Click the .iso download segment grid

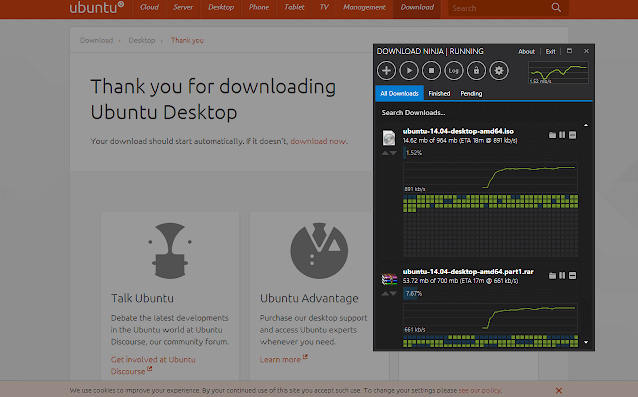[x=490, y=226]
